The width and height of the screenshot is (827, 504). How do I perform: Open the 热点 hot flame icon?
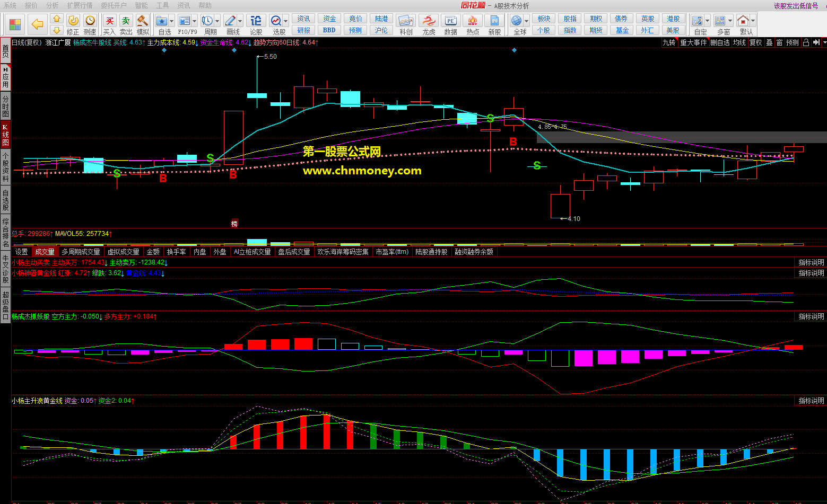click(473, 21)
